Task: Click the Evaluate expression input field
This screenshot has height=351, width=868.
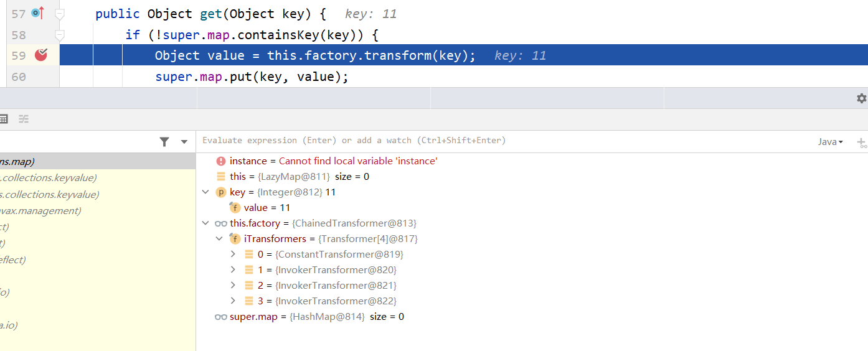Action: 498,141
